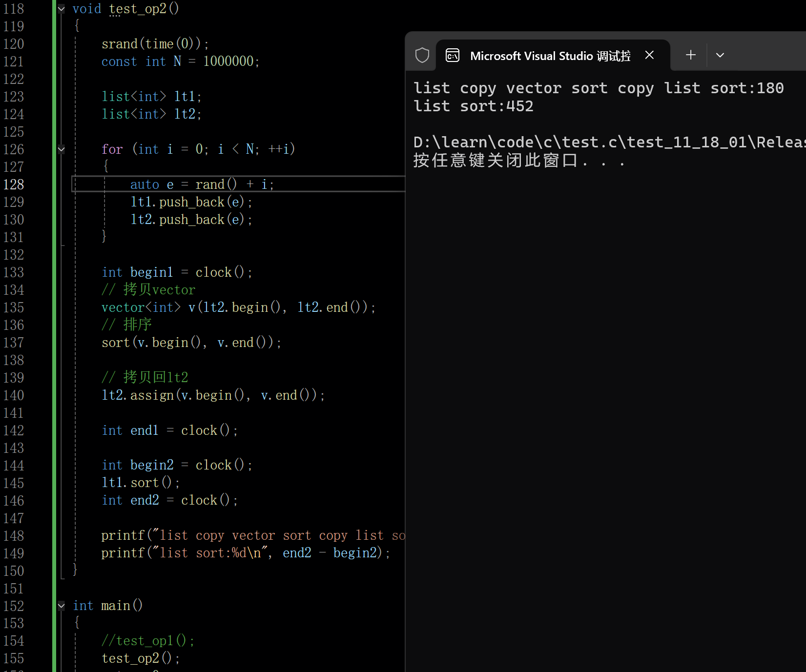Collapse the for loop fold arrow
806x672 pixels.
(62, 149)
